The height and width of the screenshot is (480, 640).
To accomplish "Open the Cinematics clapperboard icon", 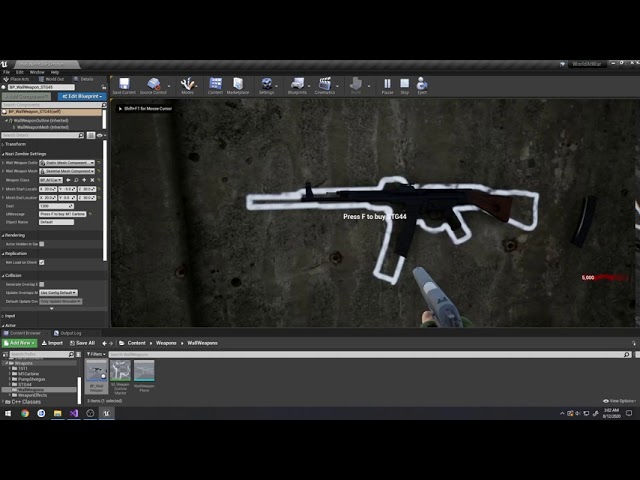I will tap(325, 86).
